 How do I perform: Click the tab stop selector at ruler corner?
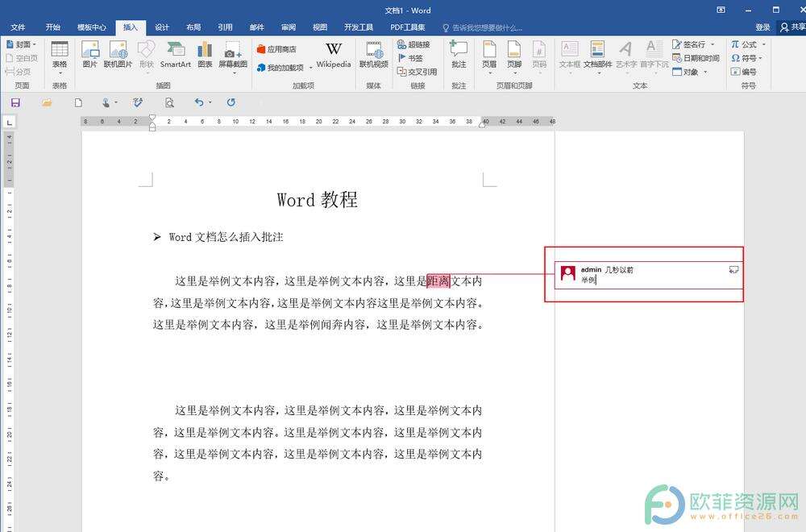click(x=9, y=122)
